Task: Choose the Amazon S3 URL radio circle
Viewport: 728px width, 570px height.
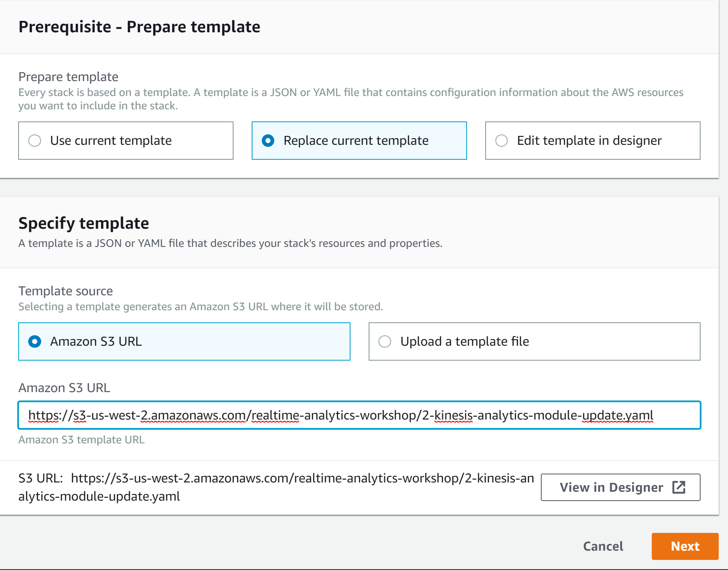Action: (x=35, y=342)
